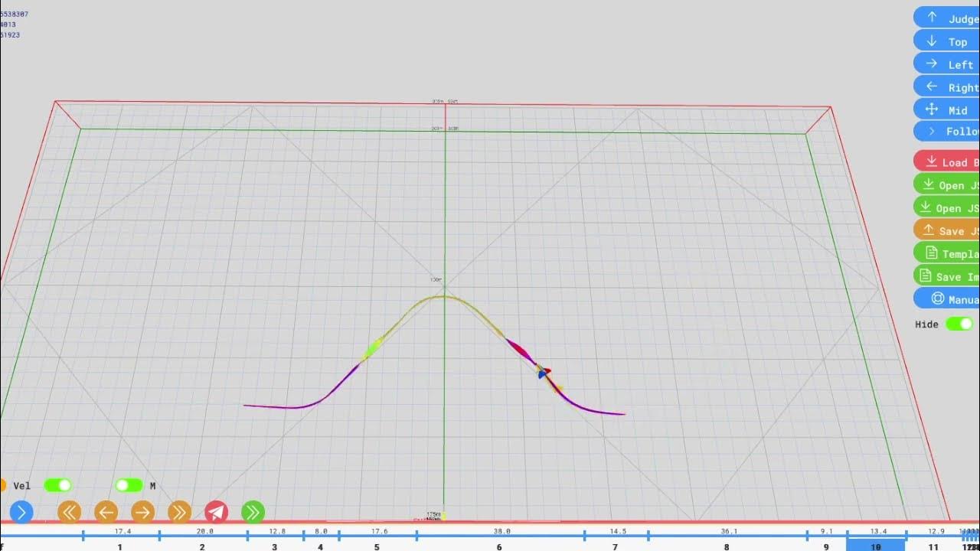980x551 pixels.
Task: Select manoeuvre 5 on the timeline
Action: pos(377,546)
